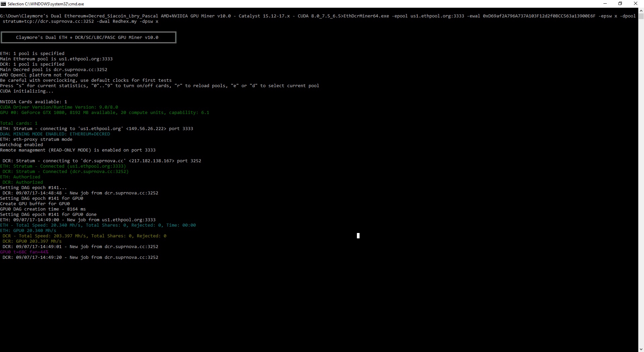The height and width of the screenshot is (352, 644).
Task: Click the CUDA Driver Version/Runtime Version line
Action: tap(59, 107)
